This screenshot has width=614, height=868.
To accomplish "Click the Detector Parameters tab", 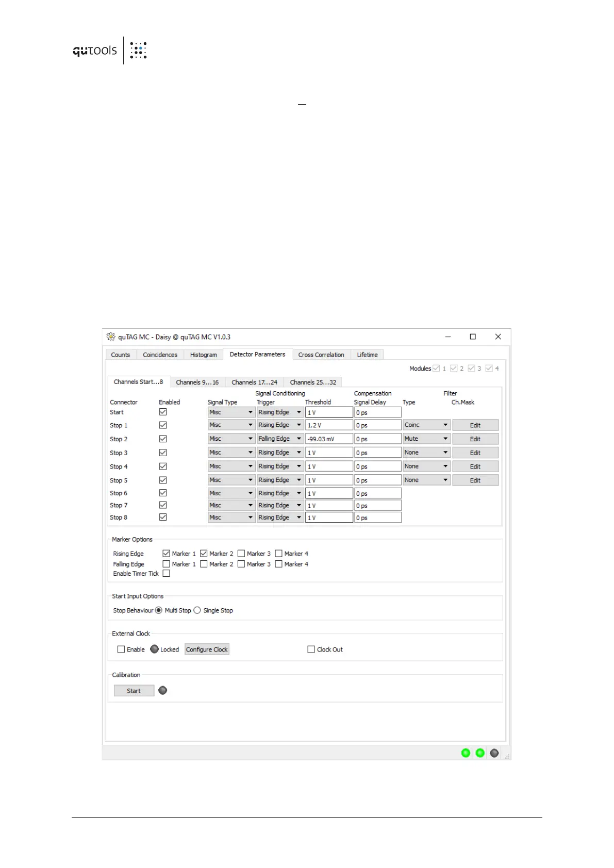I will click(257, 354).
